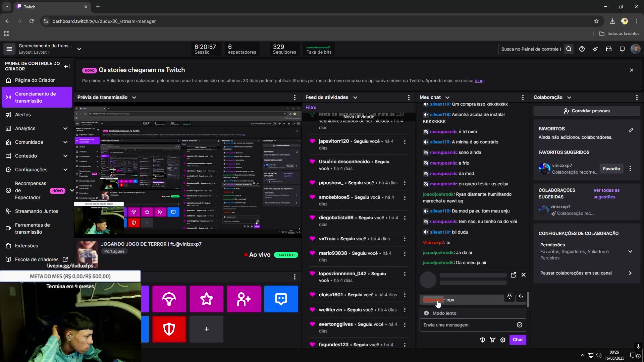Dismiss the Stories announcement banner
Viewport: 644px width, 362px height.
pos(632,70)
